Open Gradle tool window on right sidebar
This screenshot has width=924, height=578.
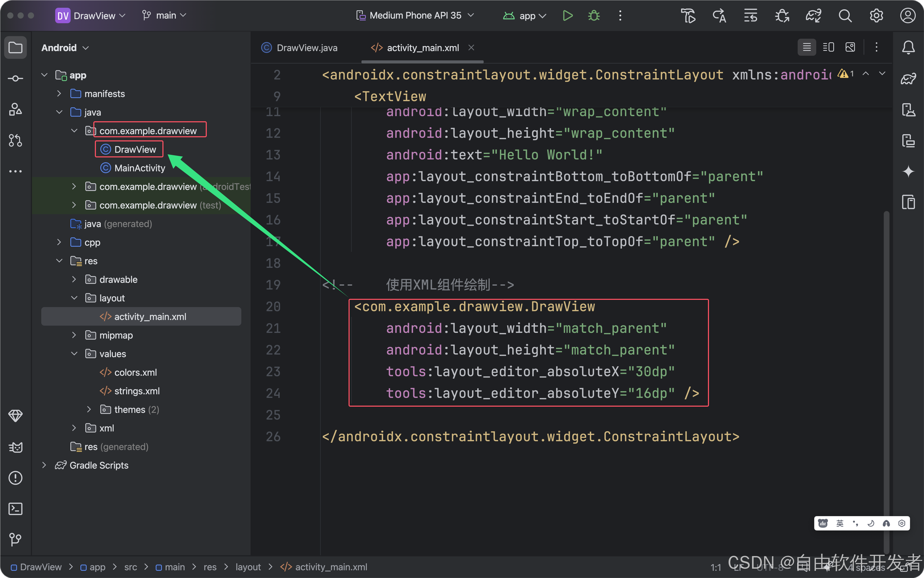908,78
